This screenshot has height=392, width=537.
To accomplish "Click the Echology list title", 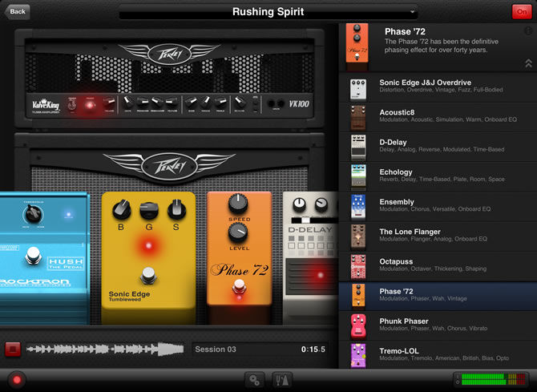I will 396,172.
